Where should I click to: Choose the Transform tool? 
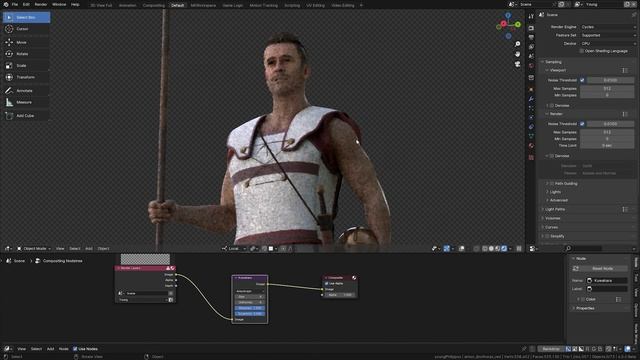27,77
